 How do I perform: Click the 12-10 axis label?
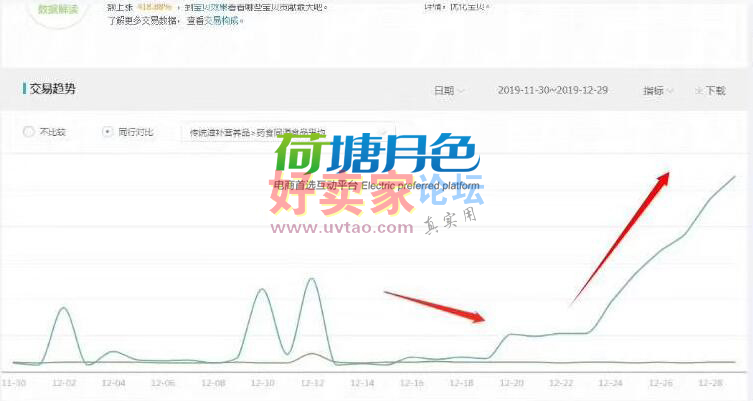point(263,383)
